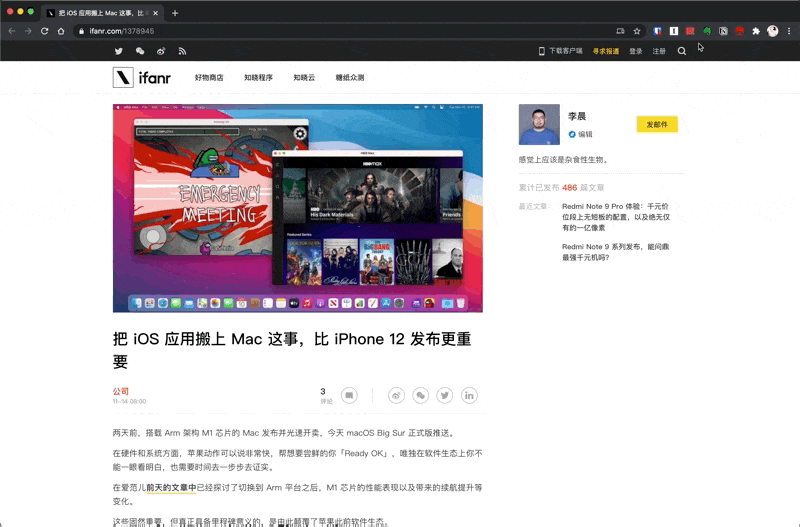The image size is (800, 527).
Task: Click the comment bubble icon under the title
Action: [x=349, y=395]
